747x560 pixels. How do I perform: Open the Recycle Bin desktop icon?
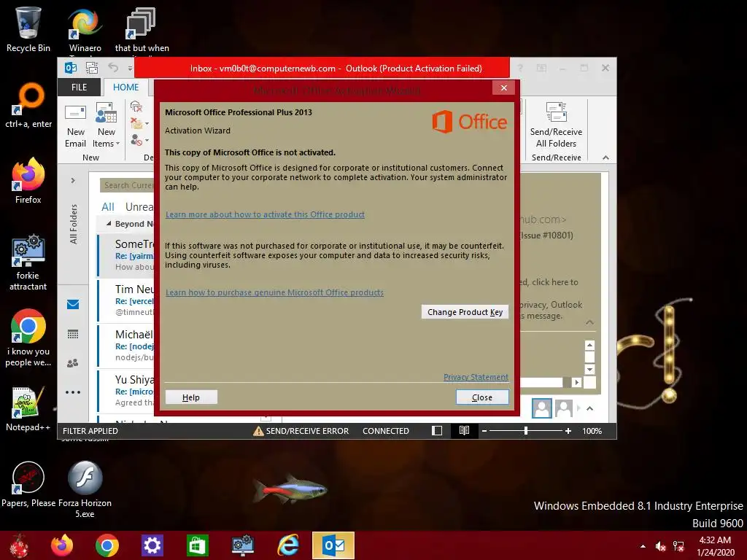click(28, 29)
